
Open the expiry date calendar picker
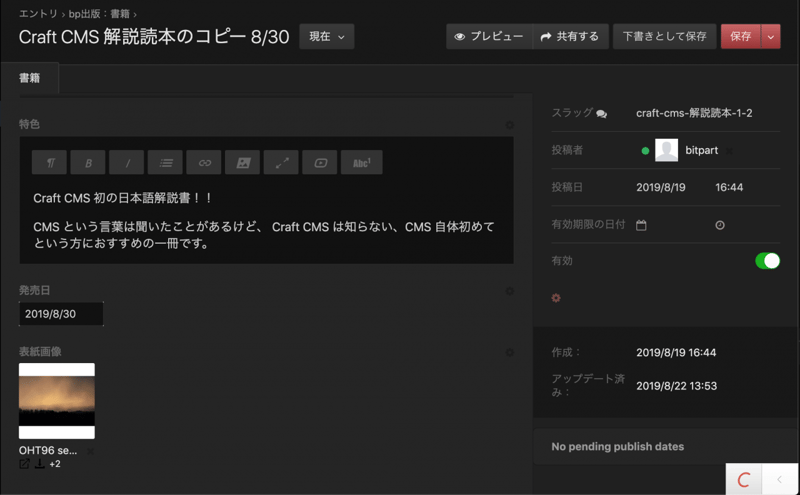642,225
